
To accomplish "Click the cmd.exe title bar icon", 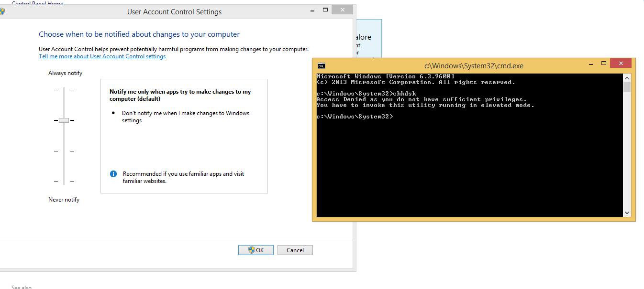I will [322, 66].
